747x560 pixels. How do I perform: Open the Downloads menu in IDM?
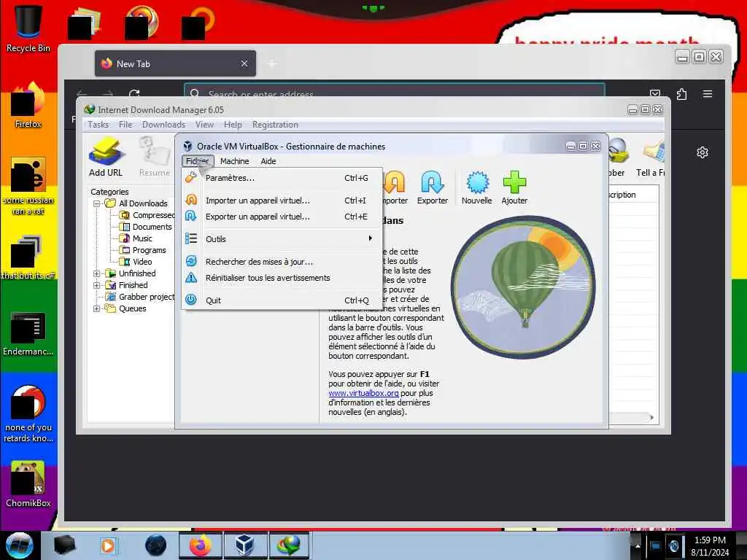[163, 125]
